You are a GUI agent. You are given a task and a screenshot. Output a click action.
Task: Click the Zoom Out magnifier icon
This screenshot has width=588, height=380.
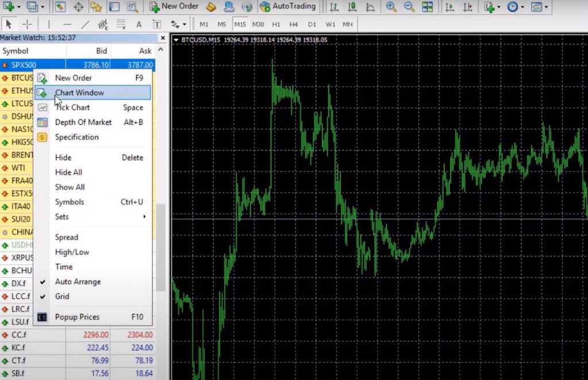pos(409,7)
